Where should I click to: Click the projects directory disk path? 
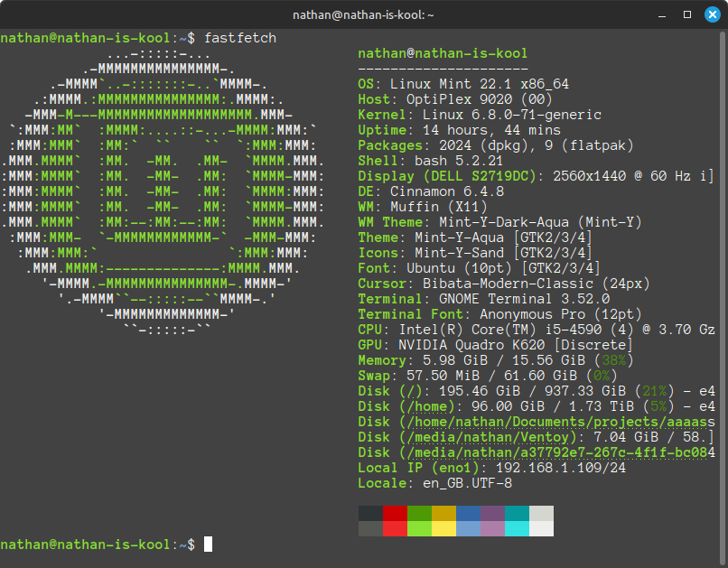coord(561,422)
